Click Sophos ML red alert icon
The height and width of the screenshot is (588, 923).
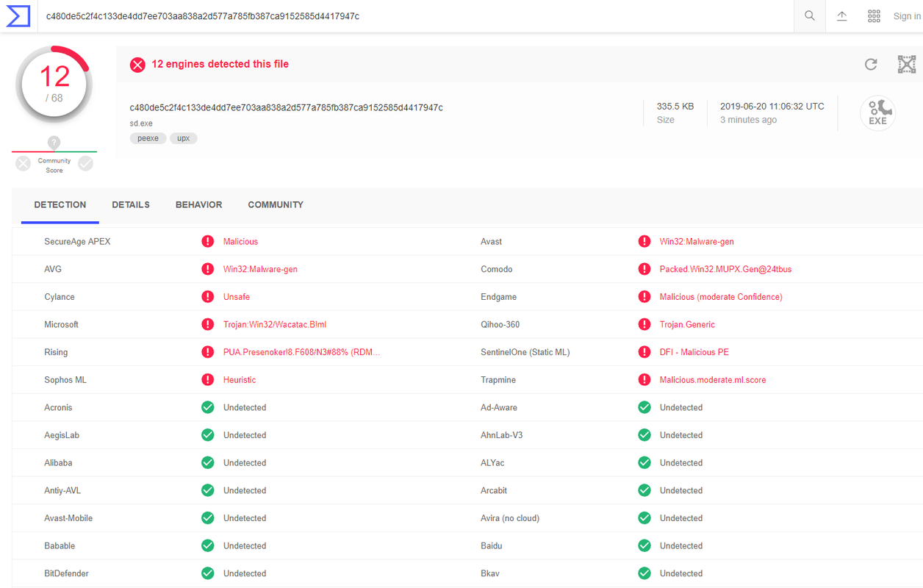pos(208,380)
